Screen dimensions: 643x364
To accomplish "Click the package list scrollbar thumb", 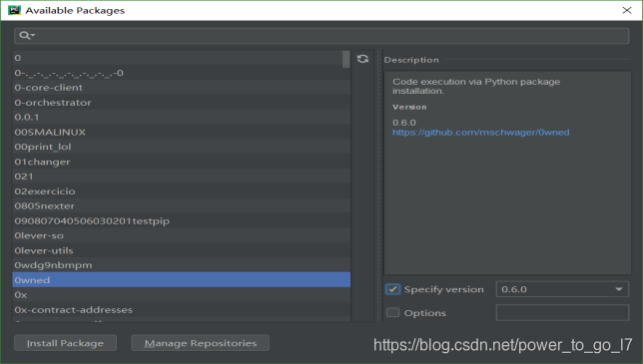I will [346, 59].
